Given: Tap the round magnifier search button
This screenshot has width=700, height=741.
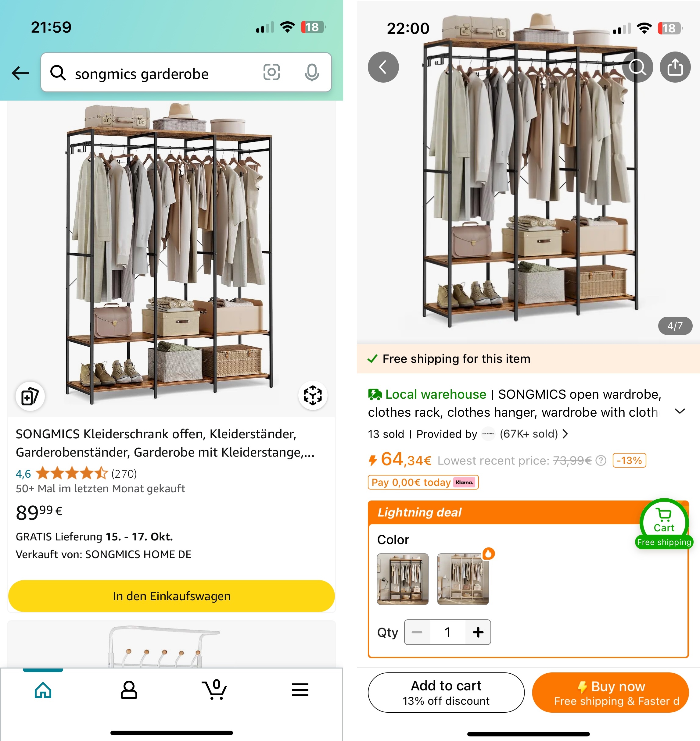Looking at the screenshot, I should [637, 67].
